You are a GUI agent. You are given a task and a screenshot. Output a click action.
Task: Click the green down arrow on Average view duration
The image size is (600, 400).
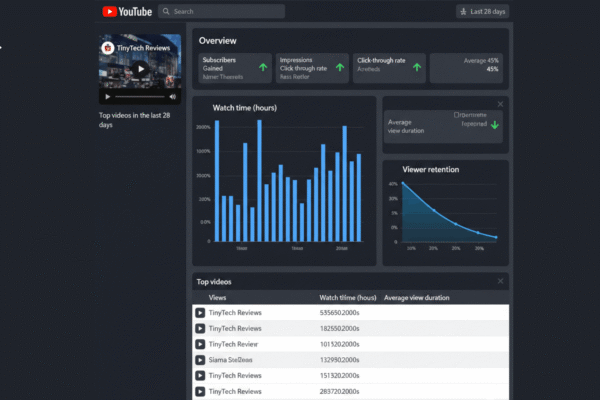pos(495,125)
